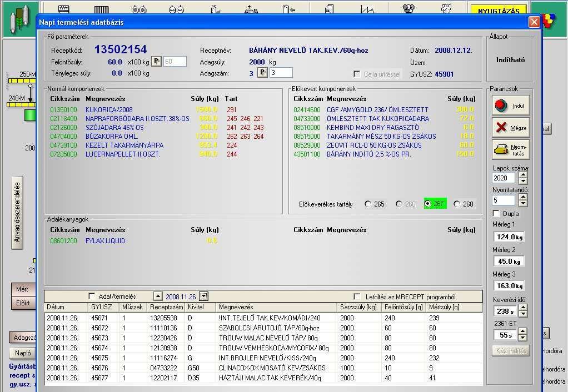Check Letöltés az MRECEPT programból
This screenshot has width=568, height=392.
tap(357, 296)
